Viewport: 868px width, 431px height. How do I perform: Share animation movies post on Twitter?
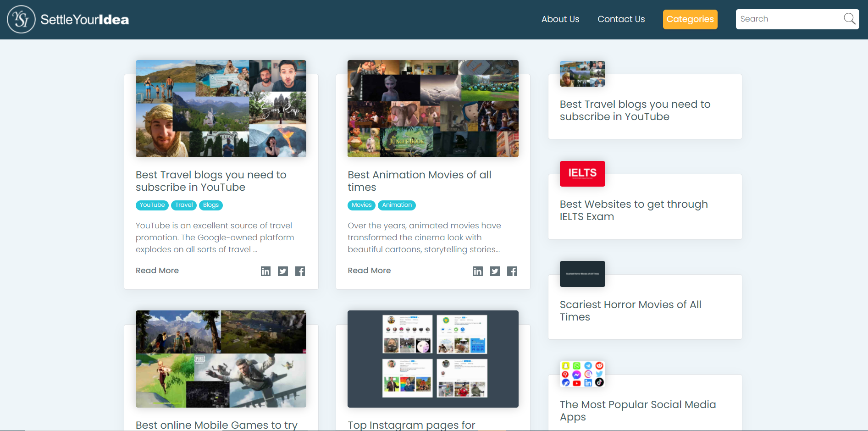(495, 271)
